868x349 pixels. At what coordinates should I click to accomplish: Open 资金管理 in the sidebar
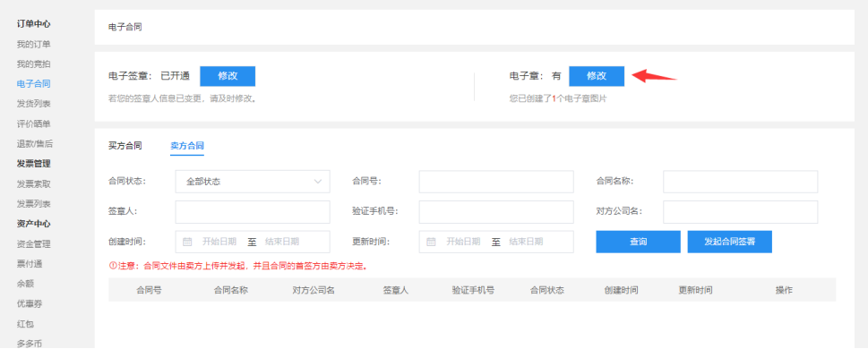[x=34, y=244]
